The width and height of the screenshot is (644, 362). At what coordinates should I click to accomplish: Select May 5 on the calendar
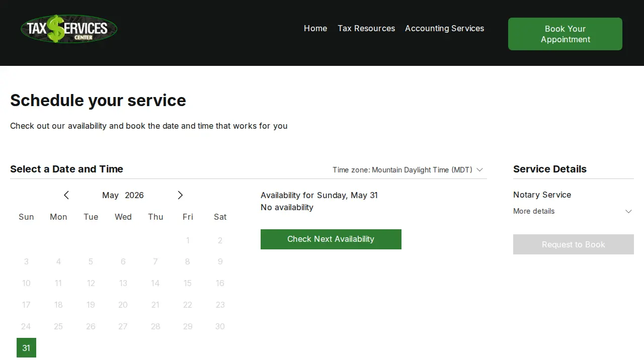click(x=91, y=261)
